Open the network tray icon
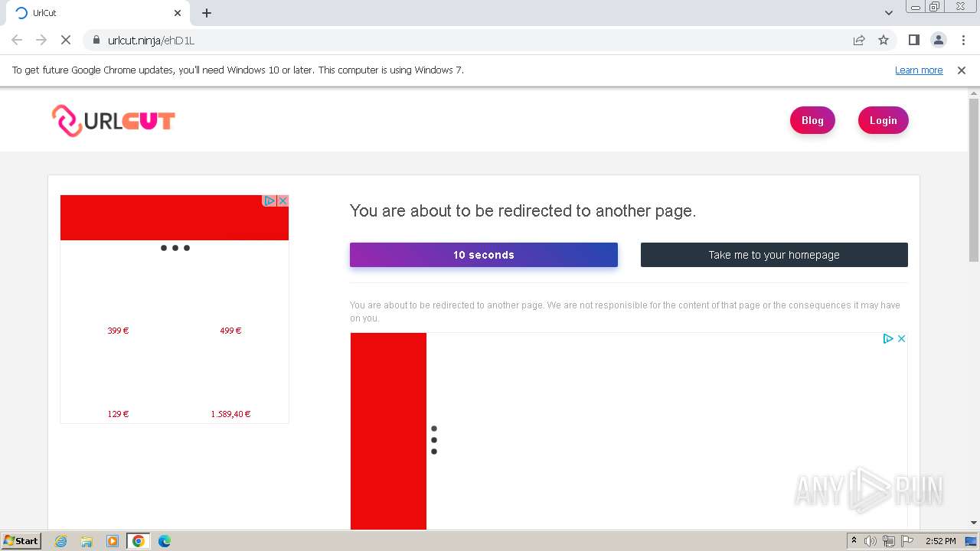The image size is (980, 551). (889, 541)
